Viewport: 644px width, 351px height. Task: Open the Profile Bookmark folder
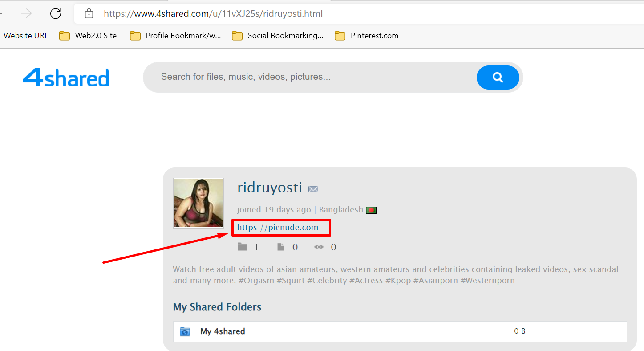tap(175, 36)
